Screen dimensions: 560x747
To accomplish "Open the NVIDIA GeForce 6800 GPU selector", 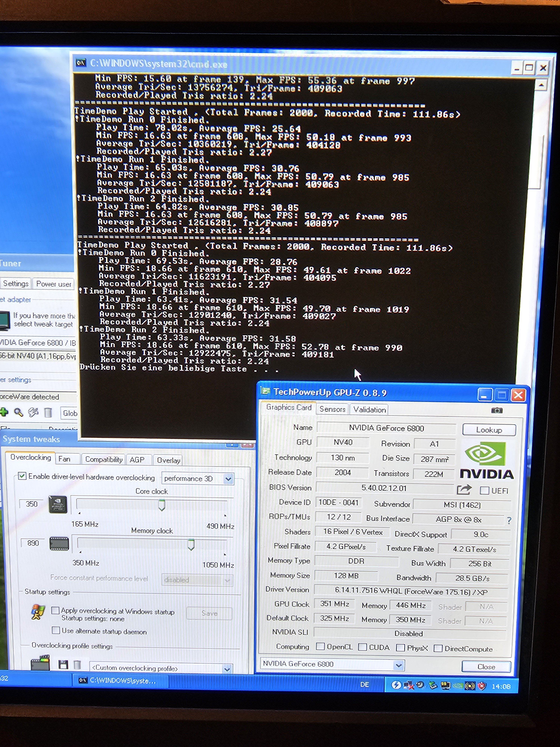I will 399,665.
